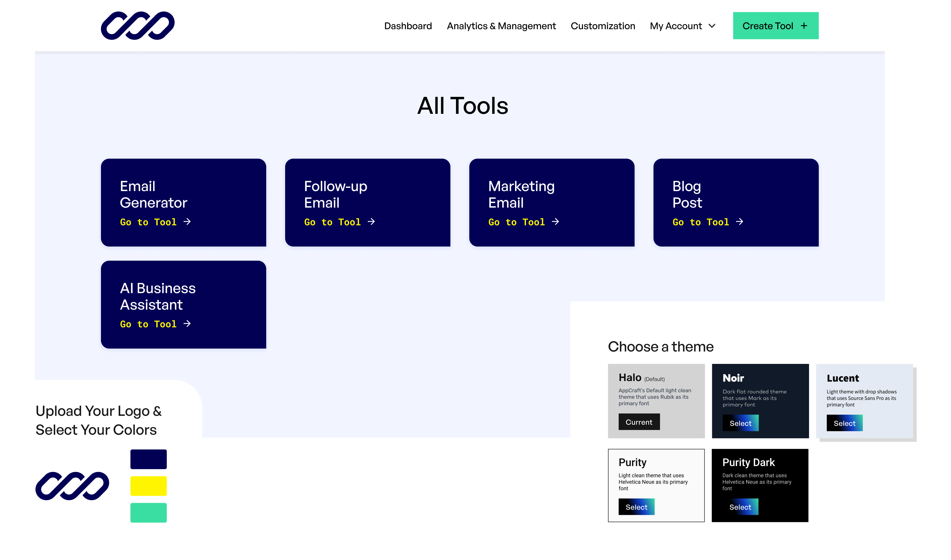Pick the navy blue color swatch

pos(148,459)
